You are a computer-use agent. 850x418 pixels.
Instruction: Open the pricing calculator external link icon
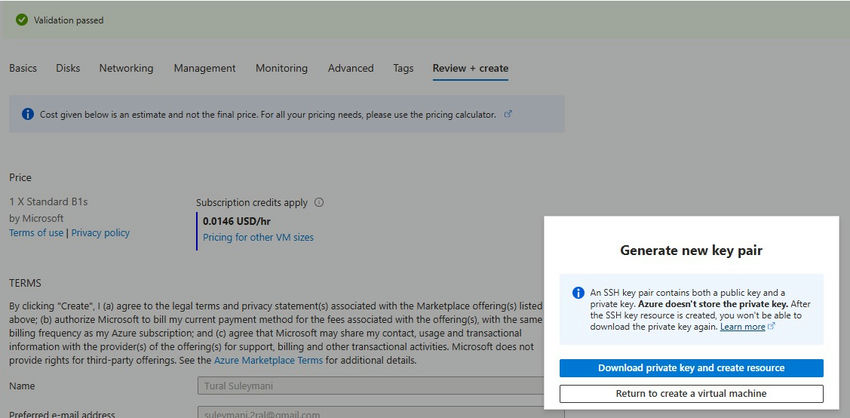tap(508, 114)
